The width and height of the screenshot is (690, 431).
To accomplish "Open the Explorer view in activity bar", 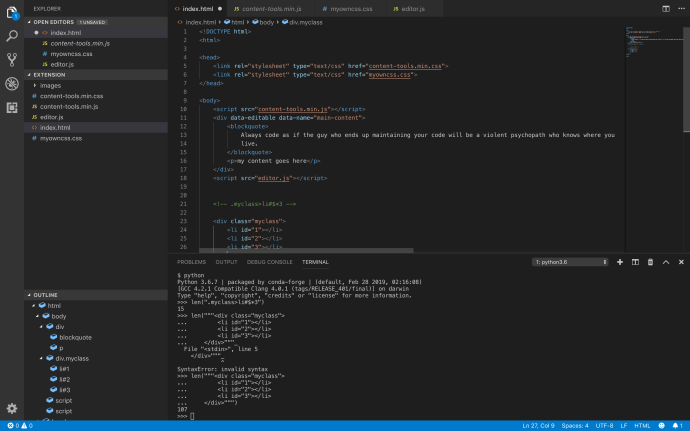I will pyautogui.click(x=12, y=13).
